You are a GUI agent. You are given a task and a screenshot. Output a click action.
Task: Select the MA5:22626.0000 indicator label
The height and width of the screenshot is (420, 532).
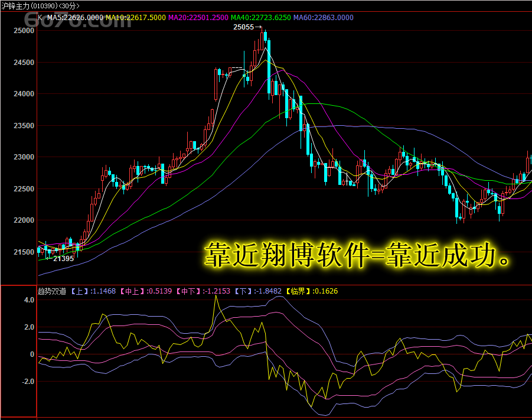[x=75, y=18]
